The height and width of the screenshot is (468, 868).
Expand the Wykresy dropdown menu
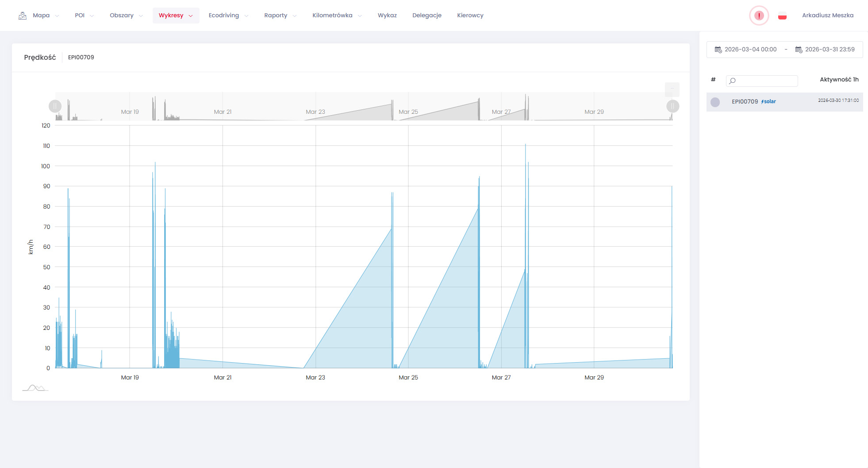(x=176, y=15)
